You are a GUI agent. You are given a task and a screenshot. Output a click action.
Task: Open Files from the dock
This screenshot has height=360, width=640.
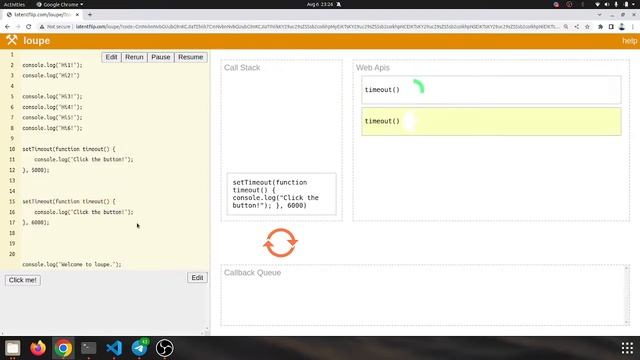pyautogui.click(x=13, y=348)
